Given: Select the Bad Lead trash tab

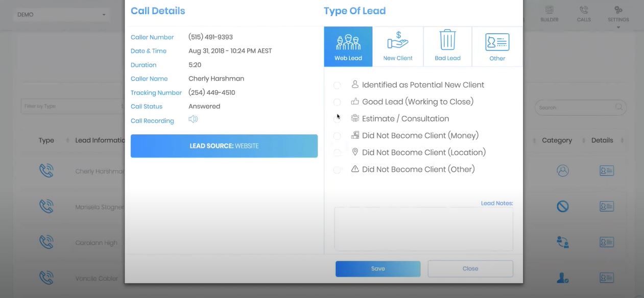Looking at the screenshot, I should coord(447,46).
